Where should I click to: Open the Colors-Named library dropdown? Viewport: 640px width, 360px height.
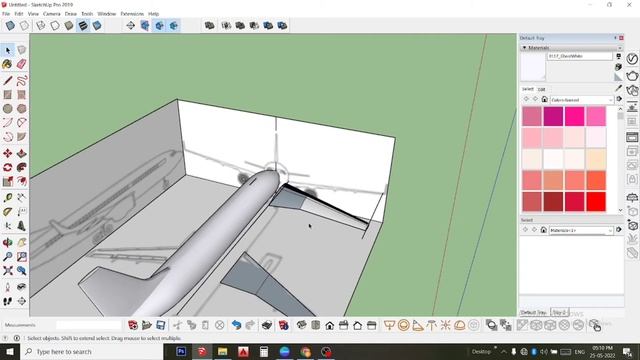(x=581, y=100)
